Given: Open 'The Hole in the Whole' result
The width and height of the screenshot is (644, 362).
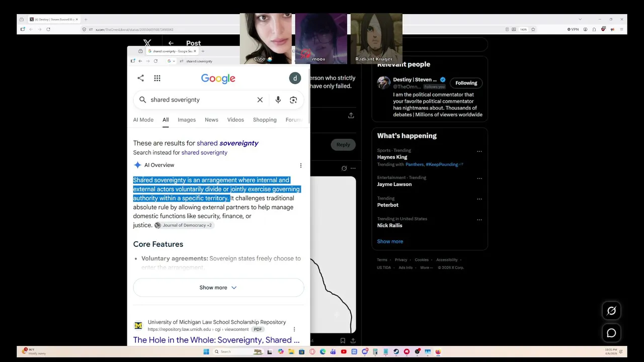Looking at the screenshot, I should pyautogui.click(x=216, y=340).
